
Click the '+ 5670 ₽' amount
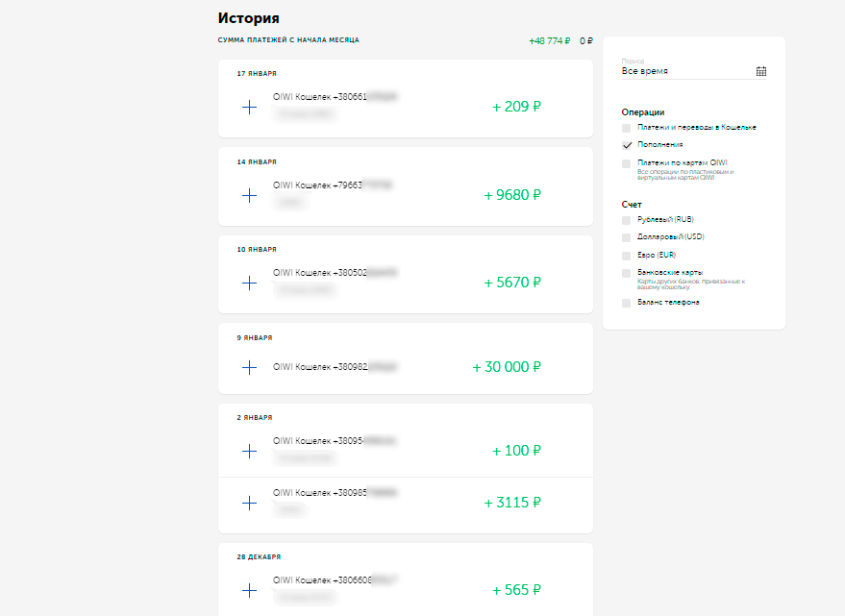click(512, 283)
